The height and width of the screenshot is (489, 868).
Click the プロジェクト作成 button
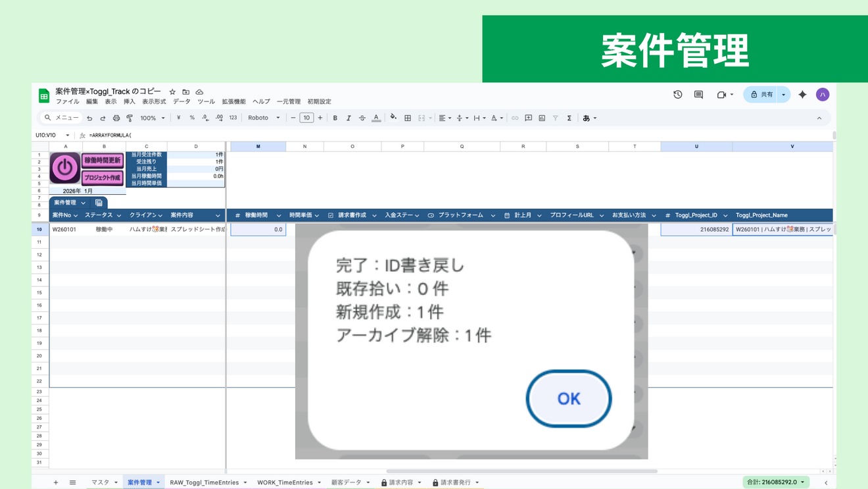103,178
